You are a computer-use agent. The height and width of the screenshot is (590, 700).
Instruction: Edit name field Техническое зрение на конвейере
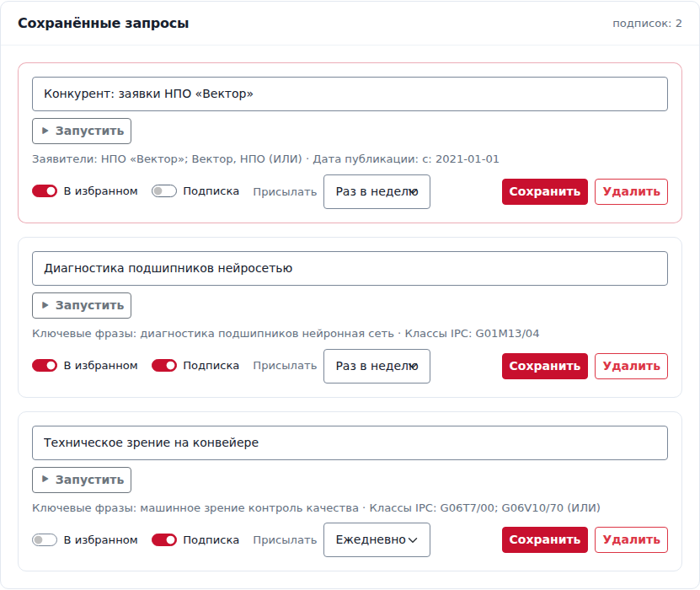point(350,443)
